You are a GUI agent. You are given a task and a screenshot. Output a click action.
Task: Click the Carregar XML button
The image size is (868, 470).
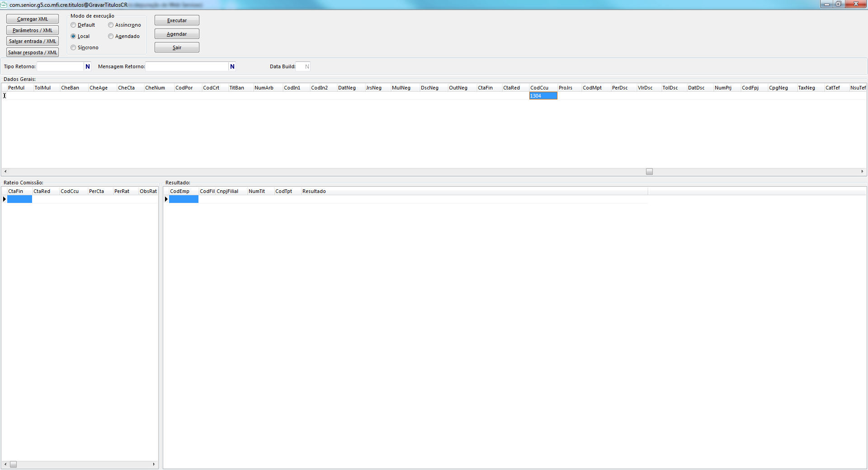(x=33, y=19)
